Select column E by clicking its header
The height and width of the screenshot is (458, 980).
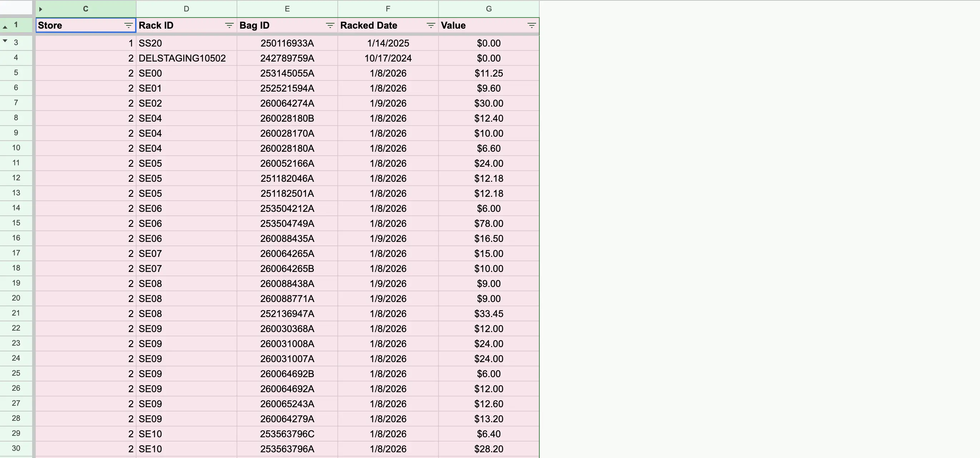(x=287, y=9)
